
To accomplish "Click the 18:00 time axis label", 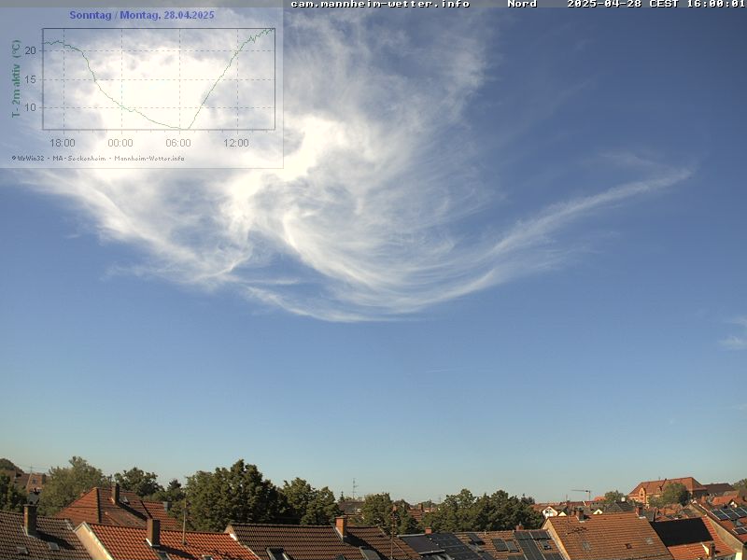I will click(x=63, y=143).
